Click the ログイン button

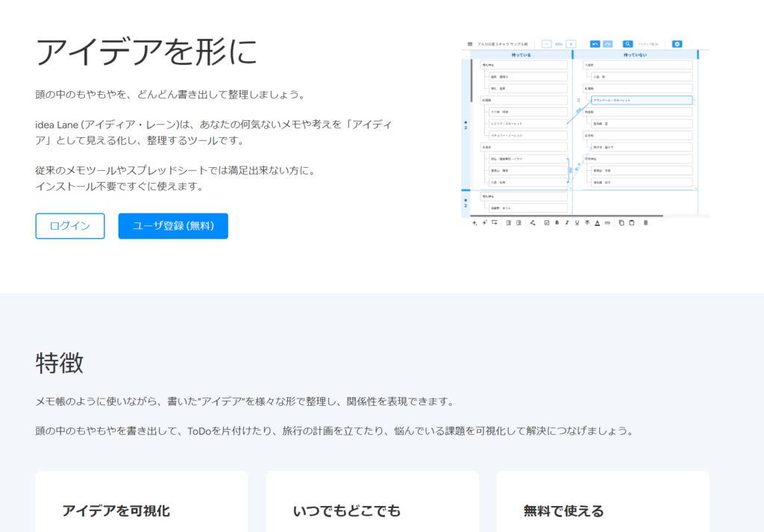click(69, 226)
